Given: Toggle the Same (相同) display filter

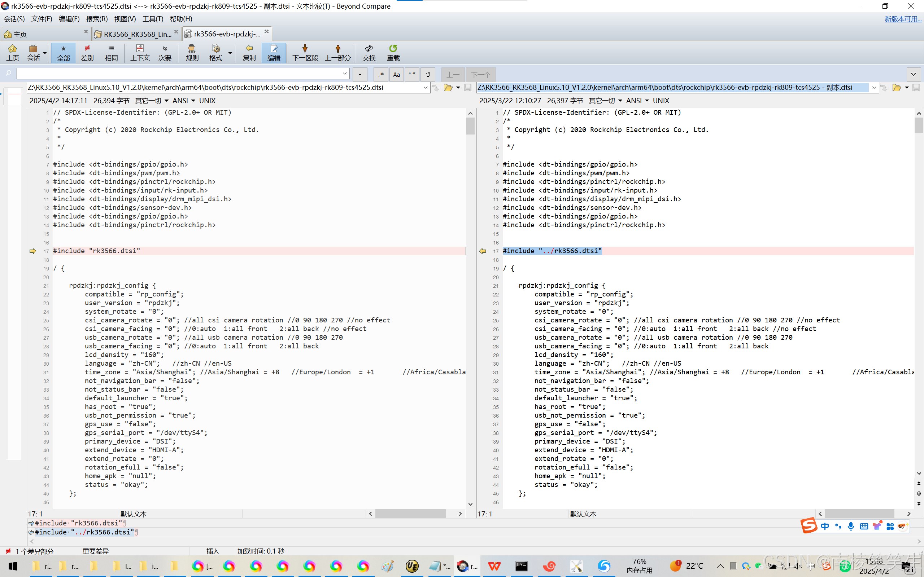Looking at the screenshot, I should click(x=111, y=52).
